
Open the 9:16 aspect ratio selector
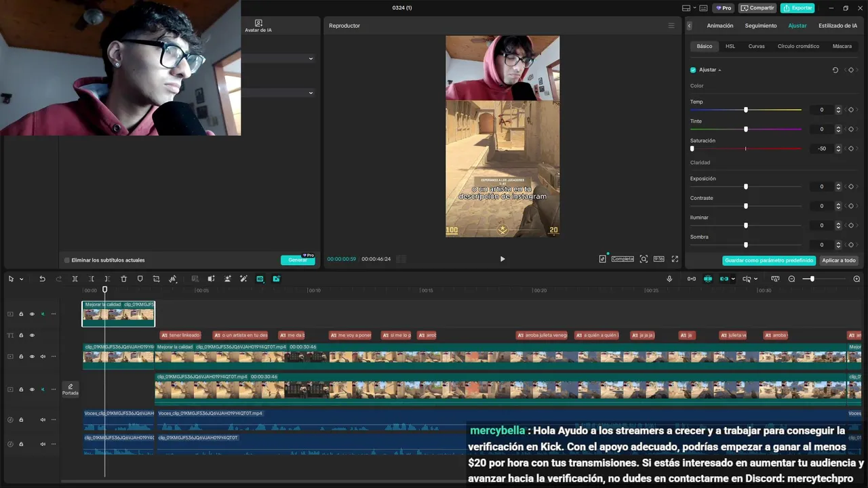pyautogui.click(x=658, y=259)
